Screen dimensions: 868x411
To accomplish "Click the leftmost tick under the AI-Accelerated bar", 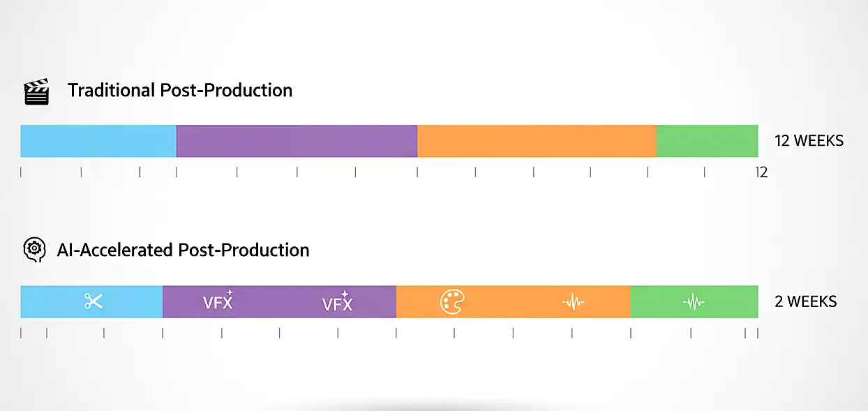I will point(21,333).
